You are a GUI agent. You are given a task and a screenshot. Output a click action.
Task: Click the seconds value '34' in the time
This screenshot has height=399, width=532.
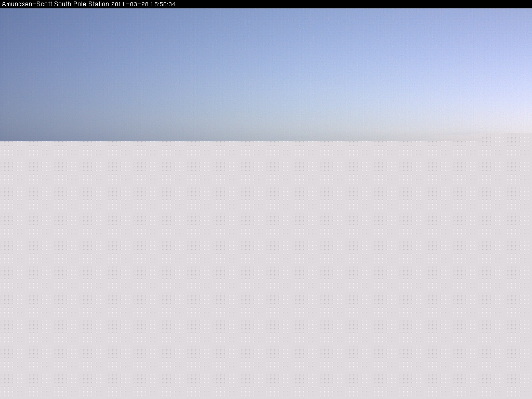(x=172, y=4)
